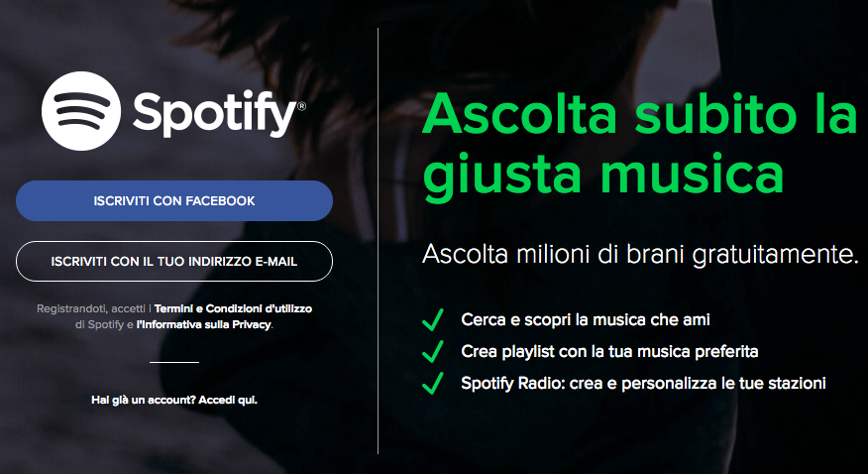Image resolution: width=868 pixels, height=474 pixels.
Task: Click checkmark beside 'Cerca e scopri la musica'
Action: coord(433,319)
